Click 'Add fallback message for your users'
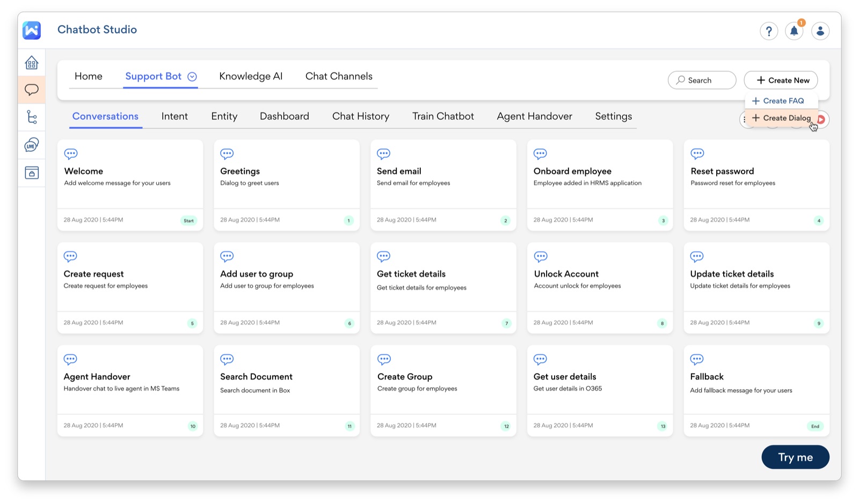859x504 pixels. pos(741,390)
